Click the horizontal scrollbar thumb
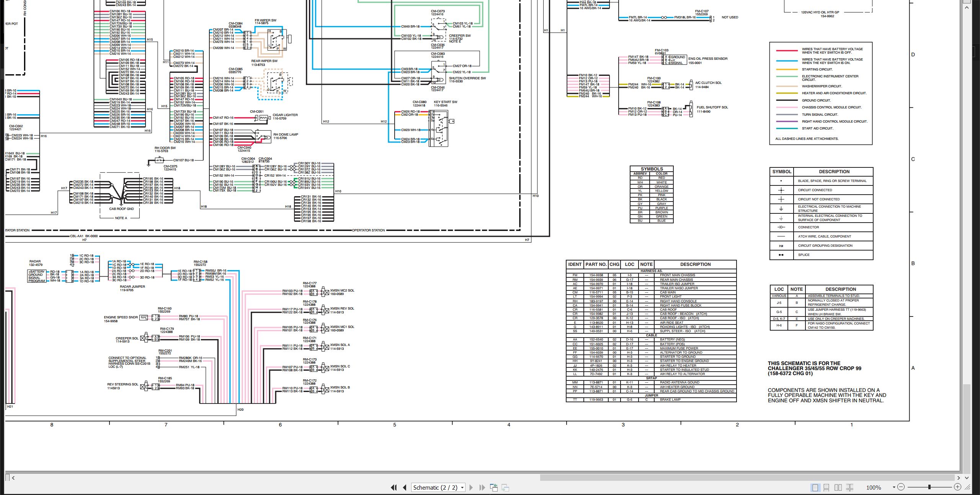980x495 pixels. (x=747, y=478)
